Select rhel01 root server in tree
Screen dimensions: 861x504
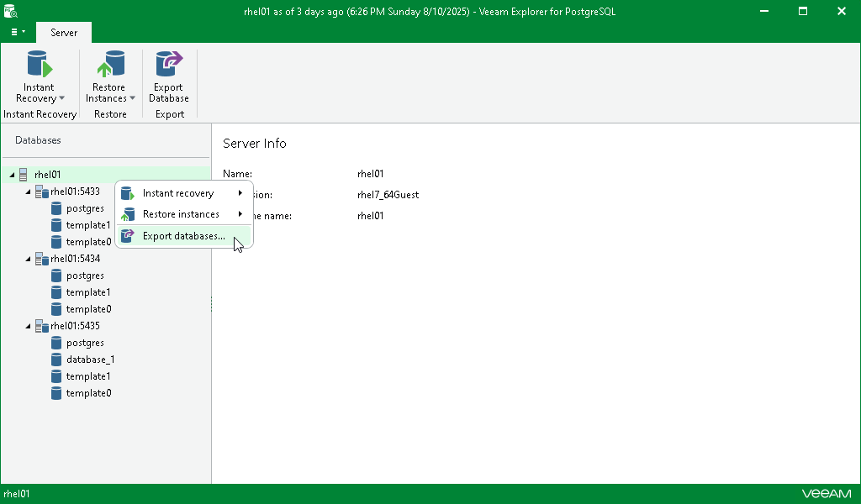coord(47,175)
